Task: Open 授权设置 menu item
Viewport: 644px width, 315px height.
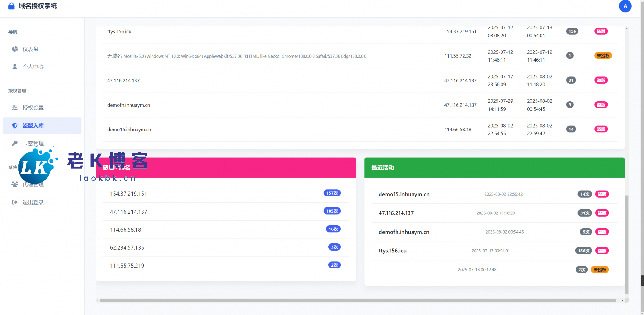Action: [33, 108]
